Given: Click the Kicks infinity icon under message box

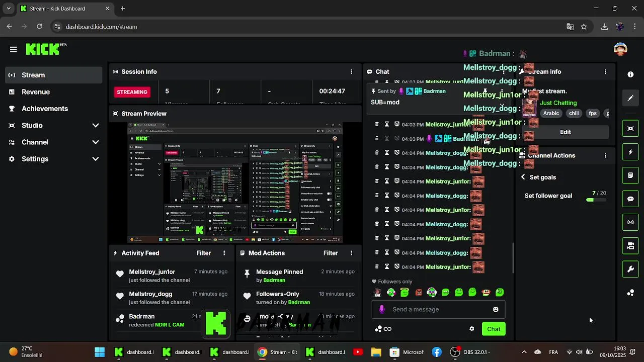Looking at the screenshot, I should tap(383, 329).
